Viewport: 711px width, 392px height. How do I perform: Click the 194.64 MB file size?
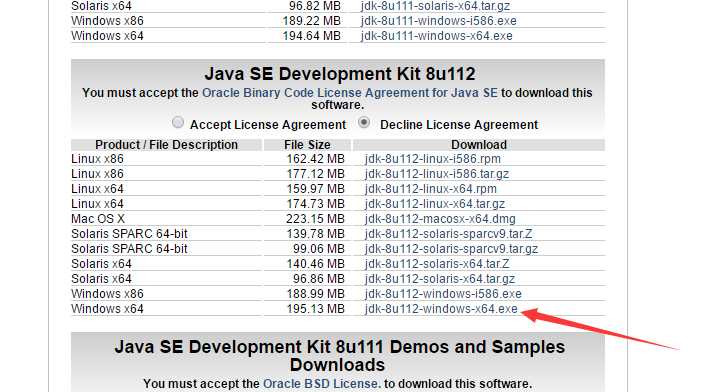point(312,36)
